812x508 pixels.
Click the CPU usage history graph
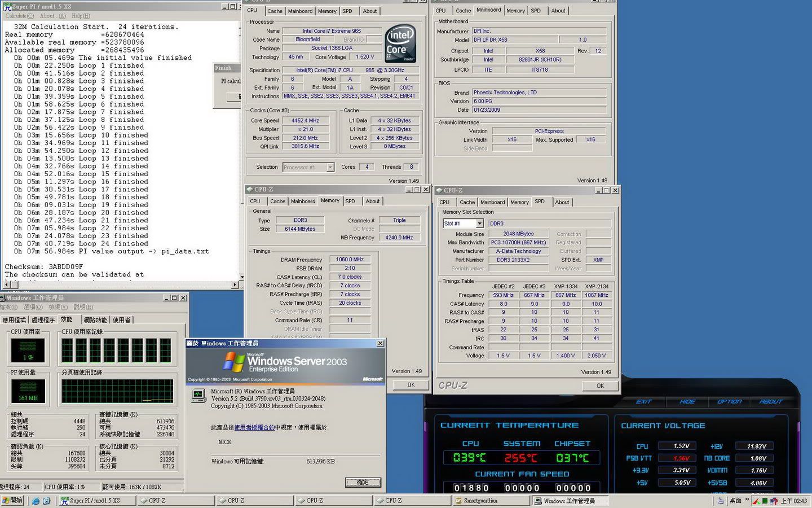pyautogui.click(x=116, y=351)
